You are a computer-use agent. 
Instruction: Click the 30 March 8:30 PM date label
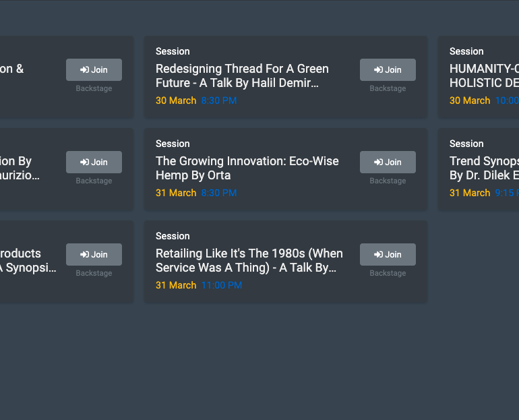click(196, 100)
